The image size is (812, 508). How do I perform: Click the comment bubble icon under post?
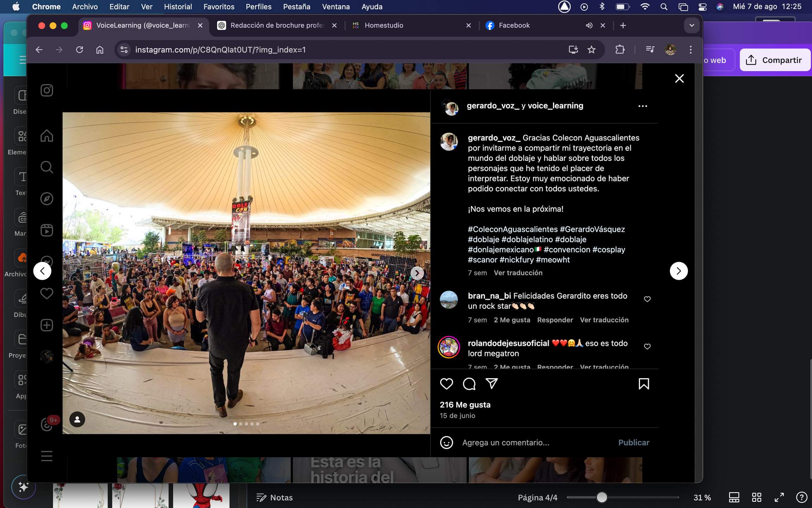[469, 384]
